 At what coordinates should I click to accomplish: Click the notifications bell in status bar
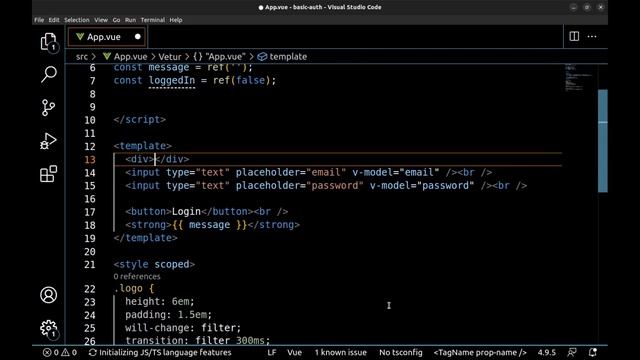pyautogui.click(x=593, y=352)
